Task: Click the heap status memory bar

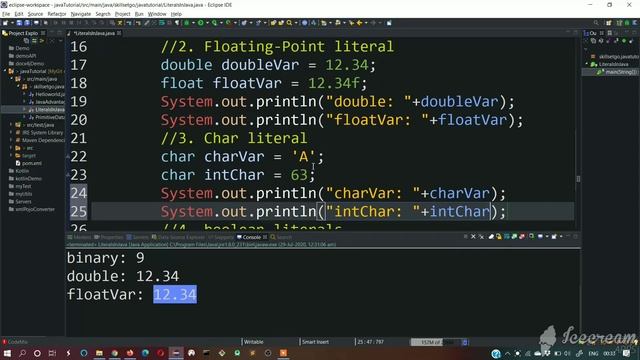Action: pyautogui.click(x=436, y=342)
